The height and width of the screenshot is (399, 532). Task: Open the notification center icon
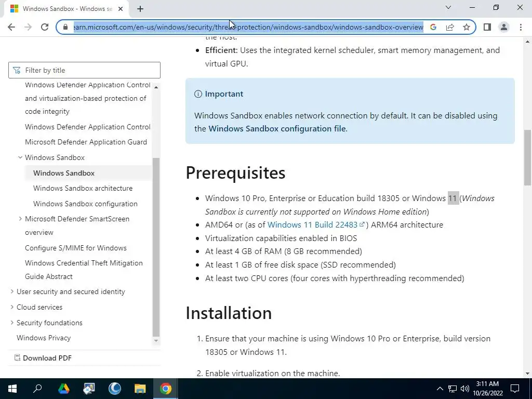pyautogui.click(x=515, y=389)
